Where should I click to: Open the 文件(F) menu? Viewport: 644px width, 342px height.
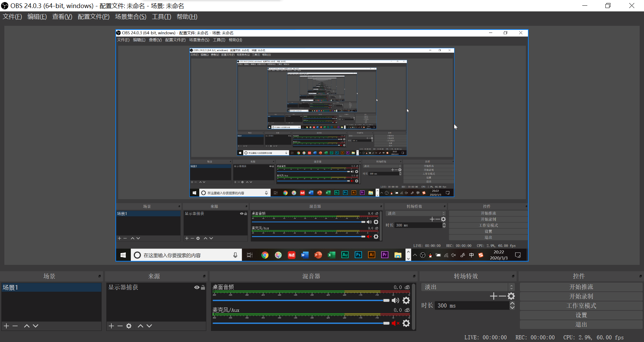pos(12,17)
